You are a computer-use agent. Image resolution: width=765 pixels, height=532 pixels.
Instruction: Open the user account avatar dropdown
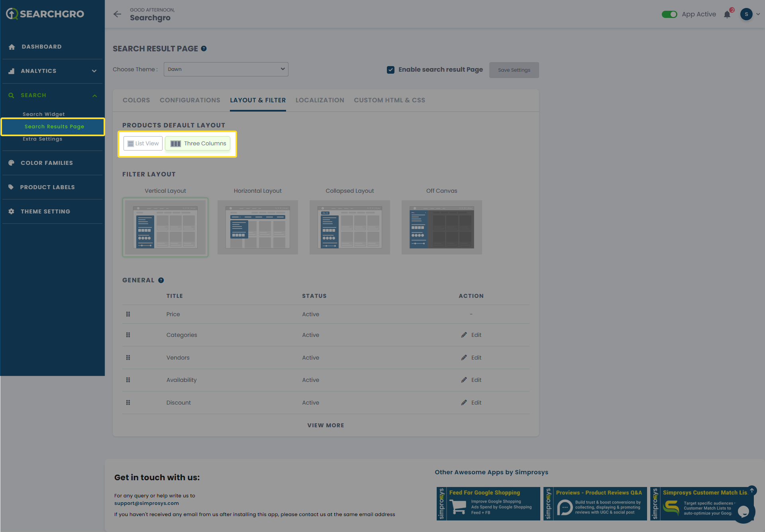(749, 14)
